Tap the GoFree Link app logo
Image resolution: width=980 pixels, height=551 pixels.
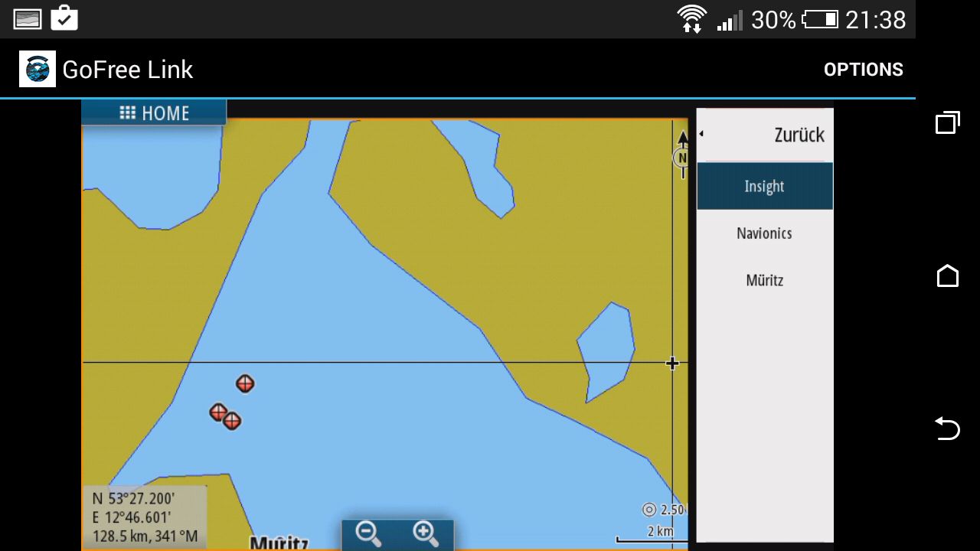pyautogui.click(x=38, y=70)
